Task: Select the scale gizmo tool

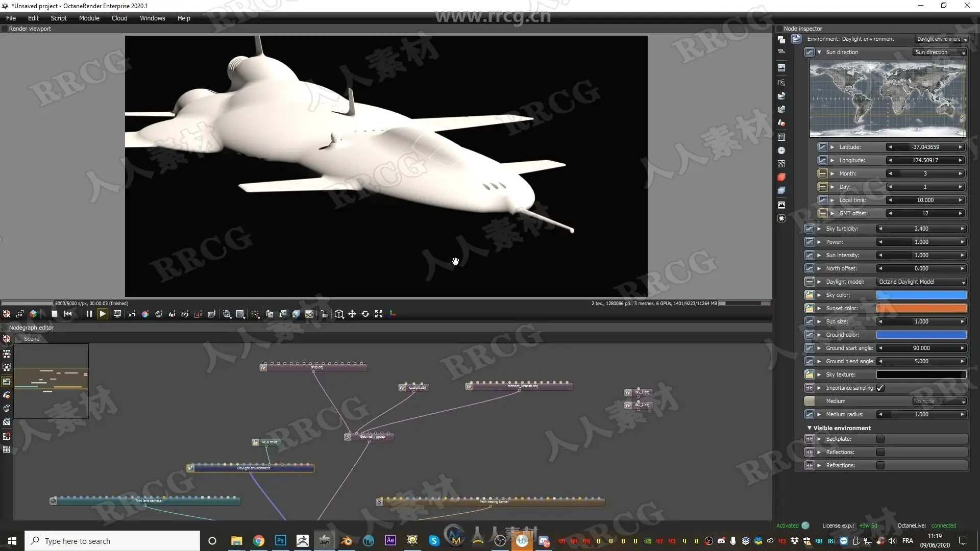Action: pos(379,314)
